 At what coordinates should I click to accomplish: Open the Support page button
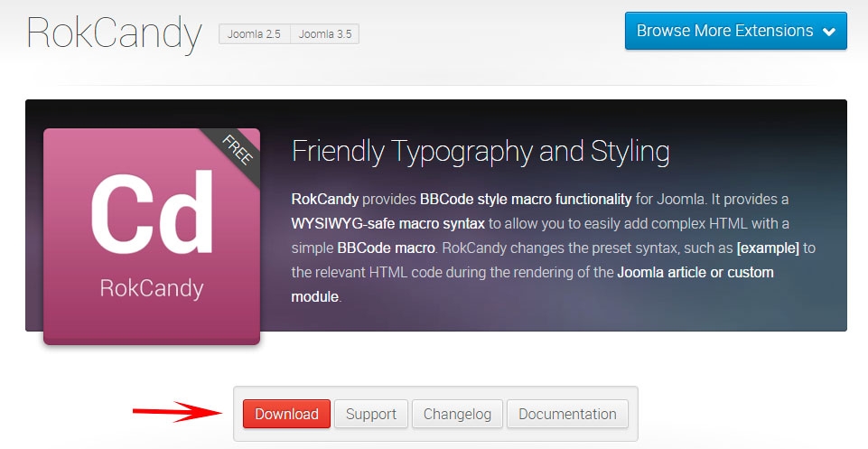point(371,414)
